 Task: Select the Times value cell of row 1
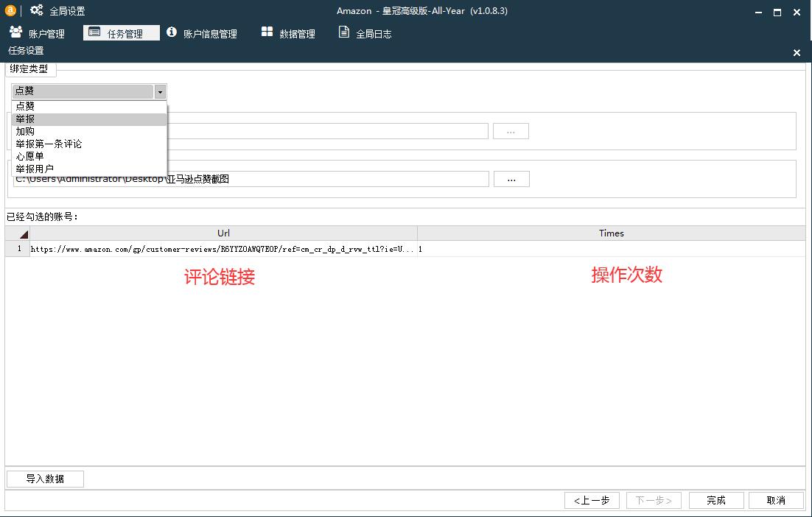[611, 249]
